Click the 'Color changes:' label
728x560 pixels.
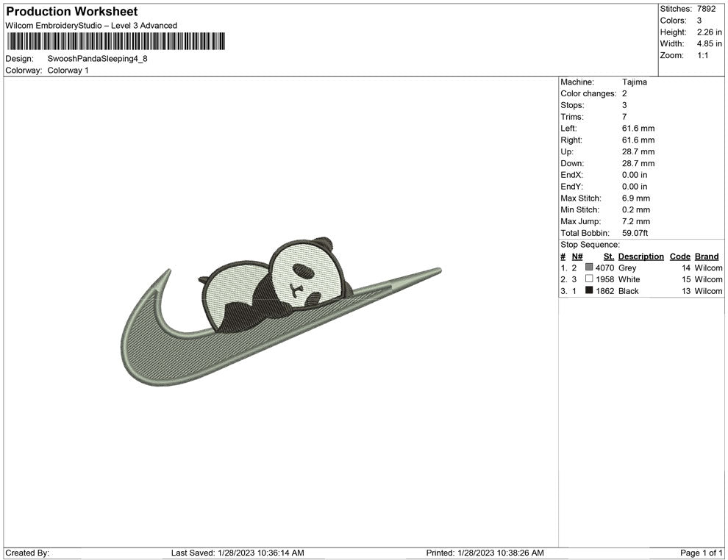click(x=588, y=93)
